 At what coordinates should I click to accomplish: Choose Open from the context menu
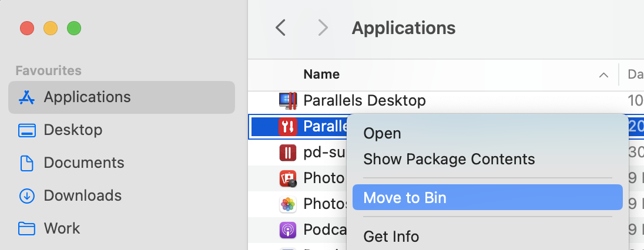tap(382, 134)
